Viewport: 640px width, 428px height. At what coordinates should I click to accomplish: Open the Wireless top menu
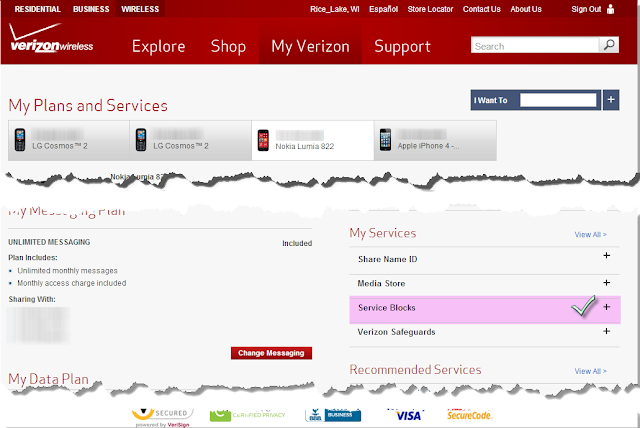140,9
